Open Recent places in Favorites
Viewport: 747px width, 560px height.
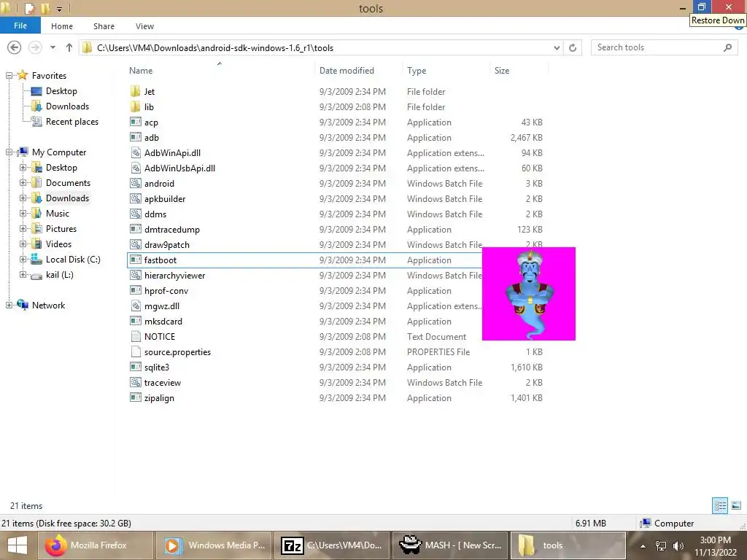pyautogui.click(x=72, y=122)
